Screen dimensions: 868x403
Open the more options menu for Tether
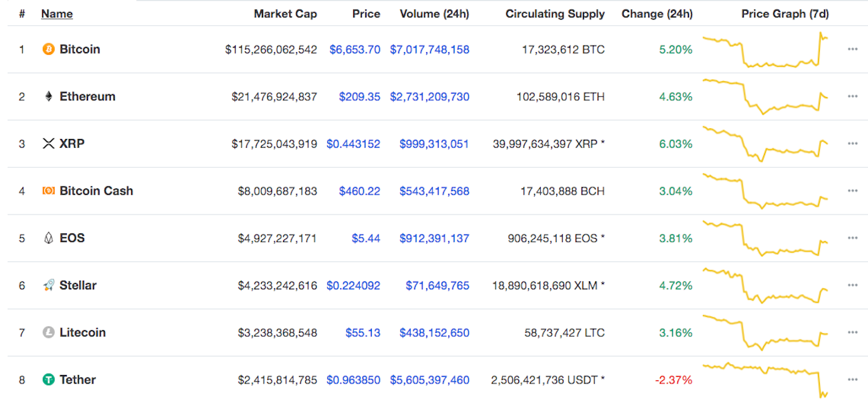852,380
